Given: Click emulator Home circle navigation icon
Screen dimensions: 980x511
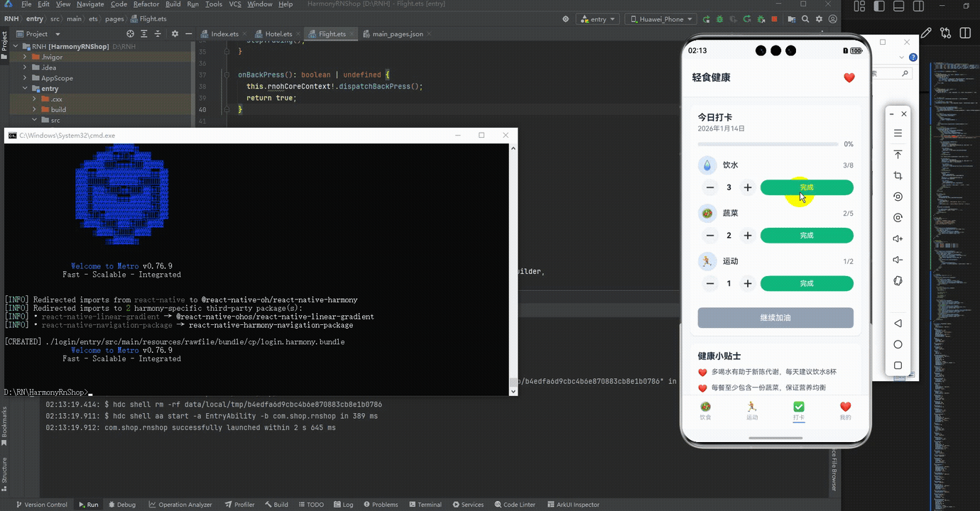Looking at the screenshot, I should pyautogui.click(x=898, y=344).
